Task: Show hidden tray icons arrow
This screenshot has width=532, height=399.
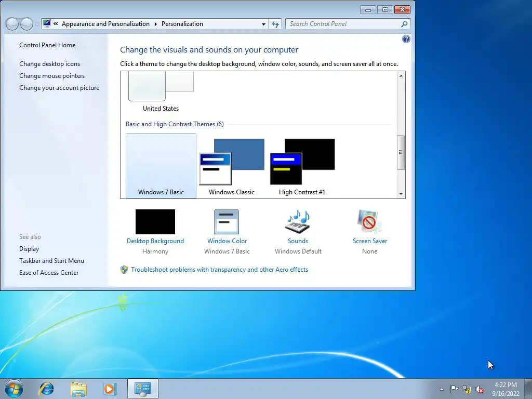Action: (442, 389)
